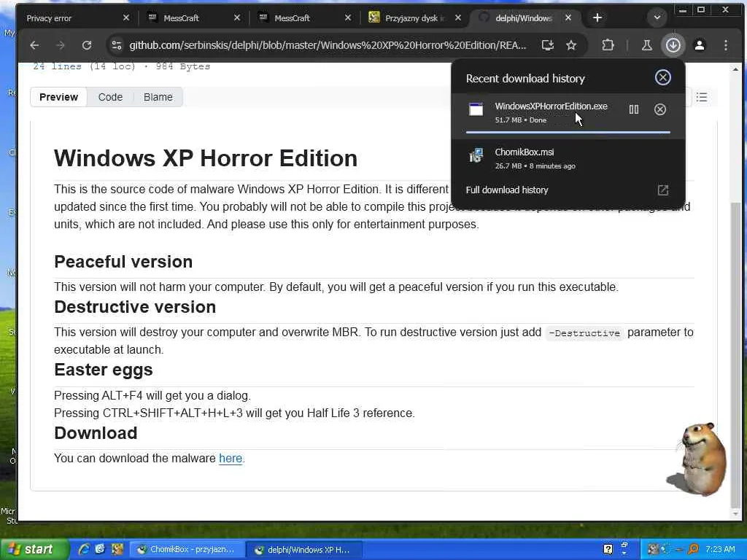Close the Przyjazny dysk tab
The height and width of the screenshot is (560, 747).
(458, 17)
